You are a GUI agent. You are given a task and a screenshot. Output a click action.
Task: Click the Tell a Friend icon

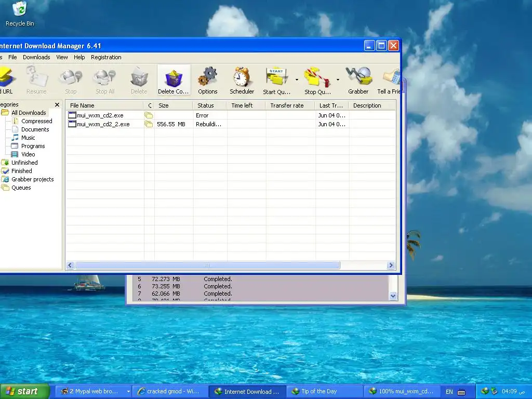click(389, 80)
